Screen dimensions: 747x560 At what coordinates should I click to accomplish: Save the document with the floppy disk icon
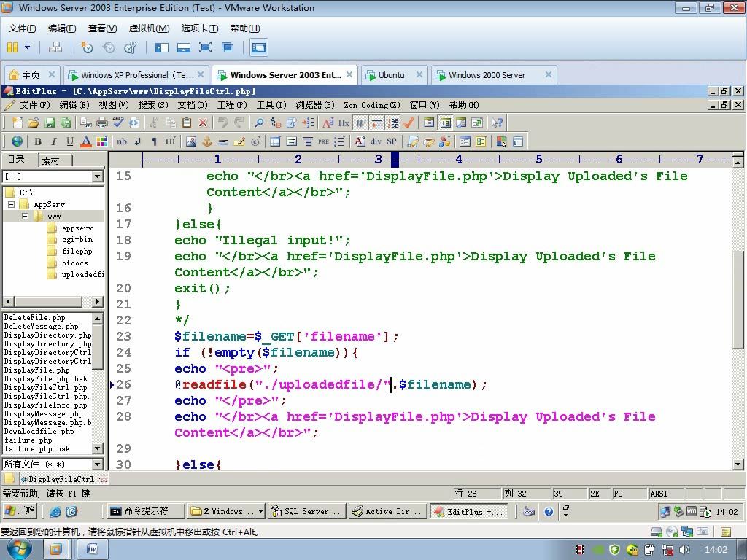tap(50, 122)
